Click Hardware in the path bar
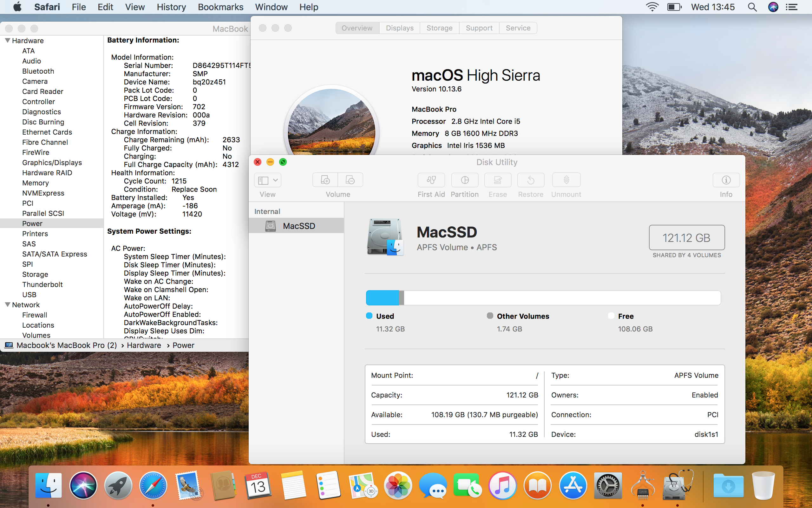 click(x=144, y=345)
